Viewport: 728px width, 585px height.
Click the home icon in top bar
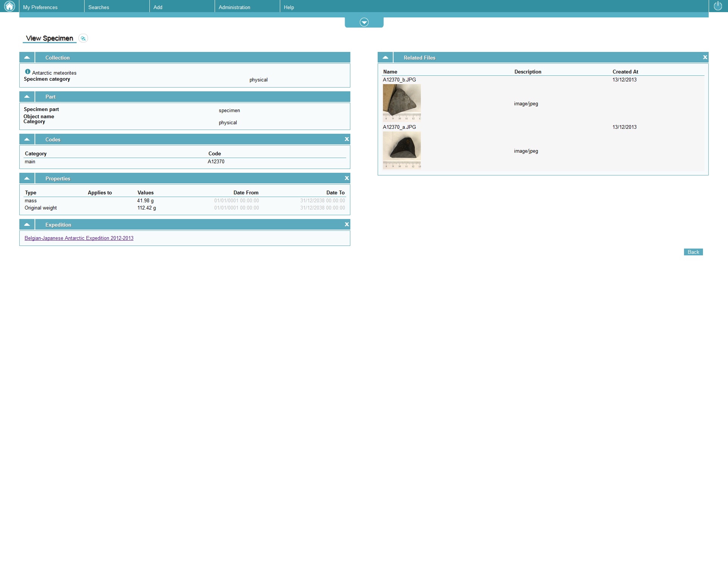click(x=9, y=6)
